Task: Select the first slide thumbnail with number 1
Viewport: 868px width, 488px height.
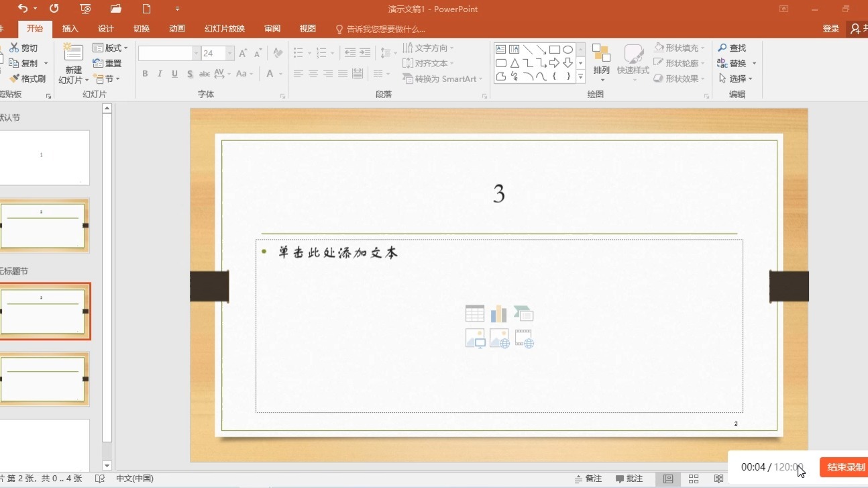Action: (x=44, y=158)
